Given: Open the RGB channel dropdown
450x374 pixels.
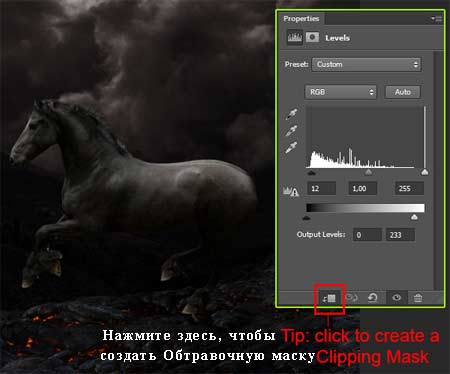Looking at the screenshot, I should tap(340, 92).
